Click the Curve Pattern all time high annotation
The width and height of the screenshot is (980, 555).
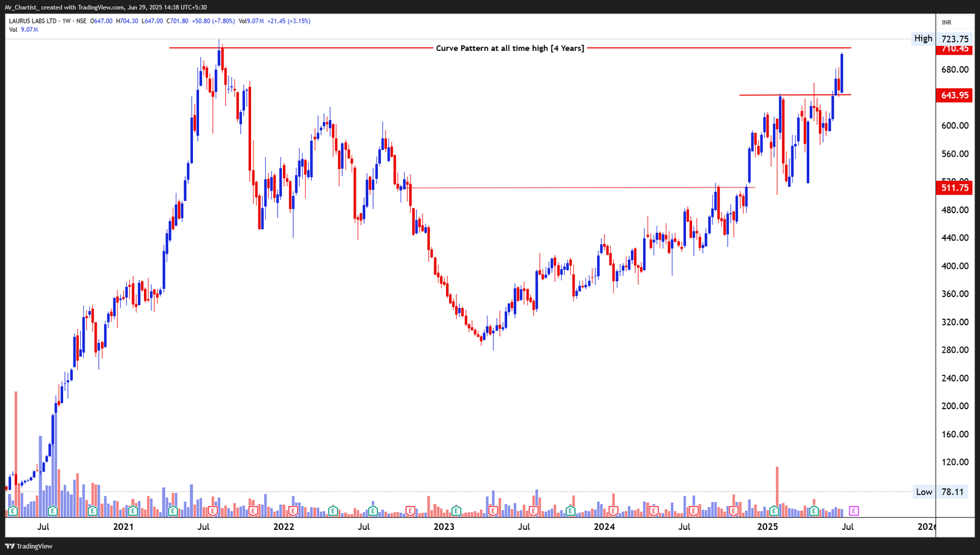[511, 48]
